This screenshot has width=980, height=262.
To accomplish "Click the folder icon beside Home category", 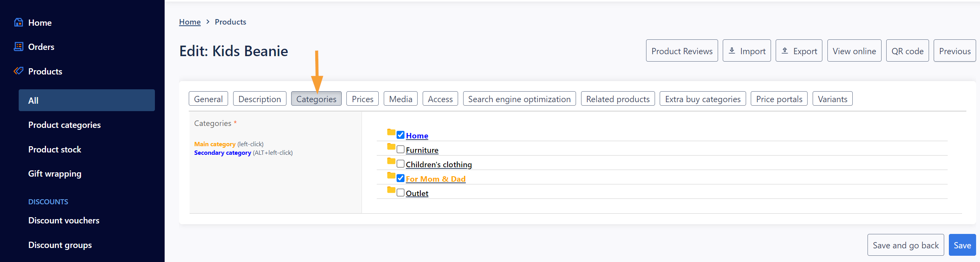I will (x=391, y=132).
